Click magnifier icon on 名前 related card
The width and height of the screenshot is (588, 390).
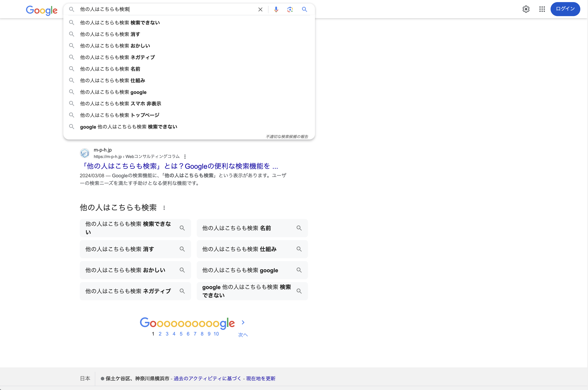(299, 228)
